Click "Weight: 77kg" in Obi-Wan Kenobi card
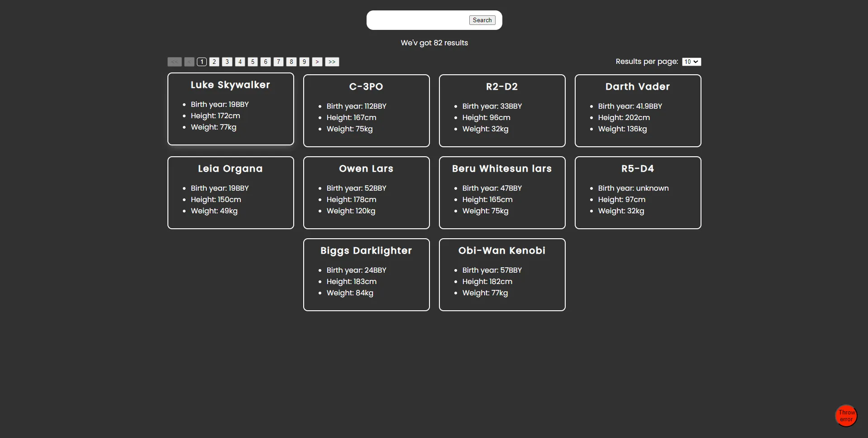 (x=485, y=293)
